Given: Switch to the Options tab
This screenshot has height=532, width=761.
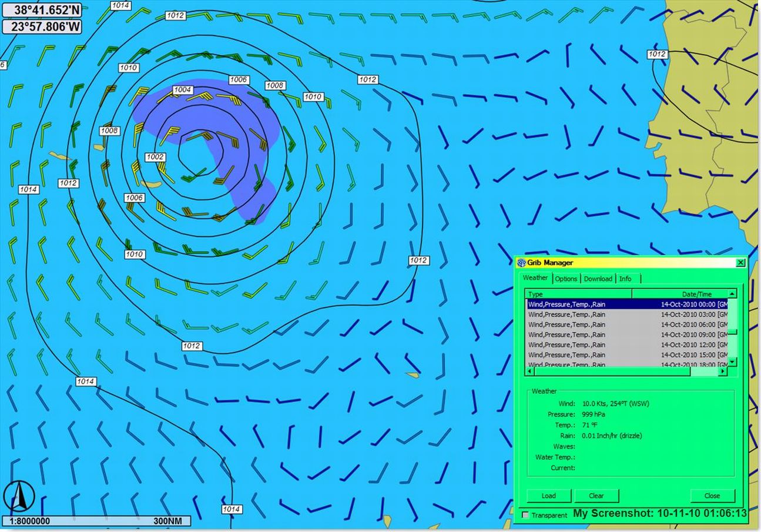Looking at the screenshot, I should 566,279.
